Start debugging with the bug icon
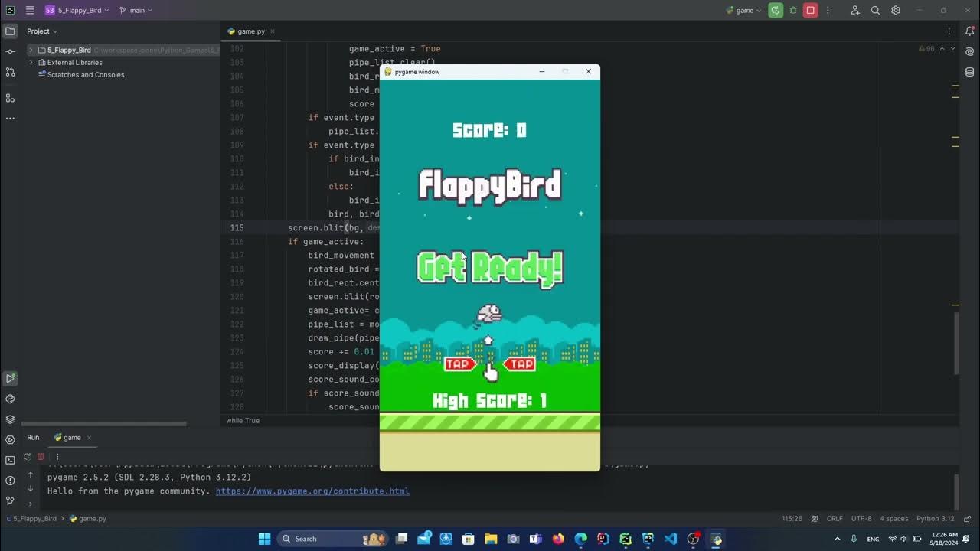Image resolution: width=980 pixels, height=551 pixels. click(793, 10)
